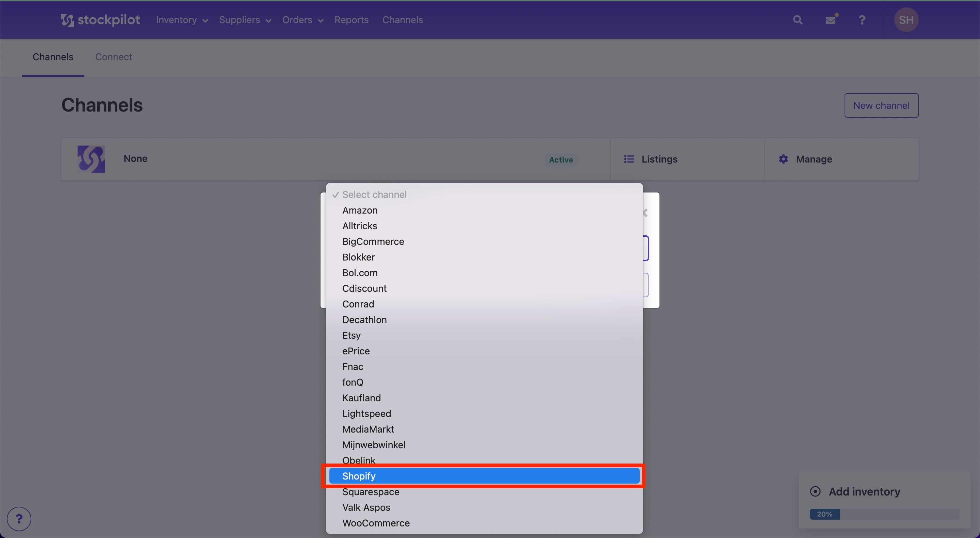
Task: Open Listings for the None channel
Action: click(x=687, y=159)
